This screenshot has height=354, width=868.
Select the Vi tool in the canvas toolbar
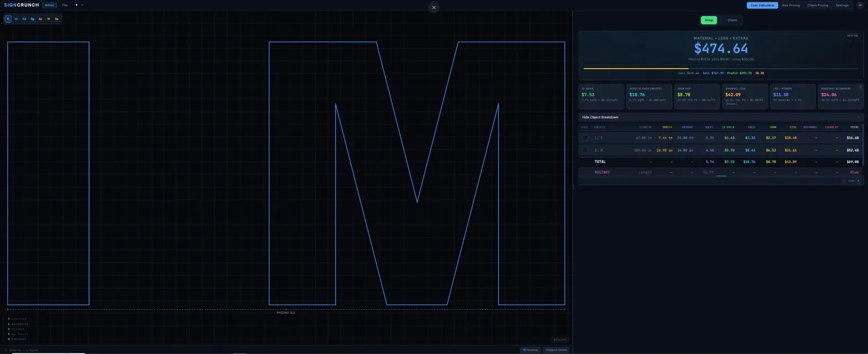pos(48,19)
